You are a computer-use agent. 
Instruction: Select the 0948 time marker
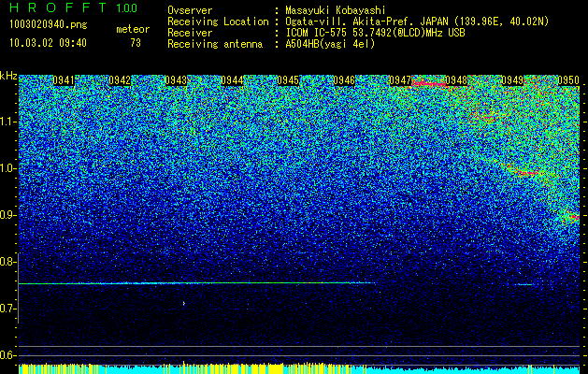tap(456, 80)
